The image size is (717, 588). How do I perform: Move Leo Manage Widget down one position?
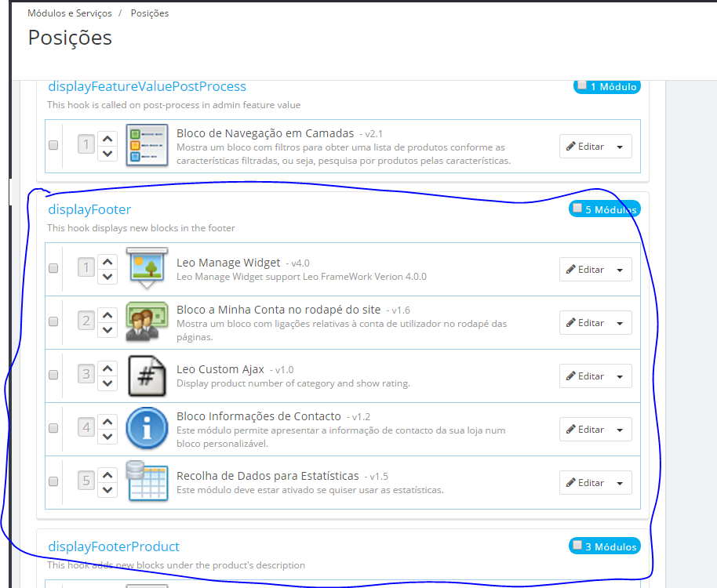[x=107, y=277]
